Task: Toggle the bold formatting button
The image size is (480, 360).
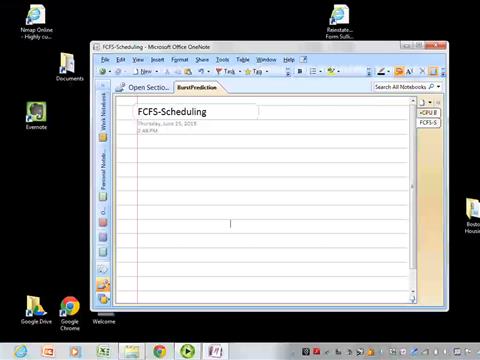Action: point(299,71)
